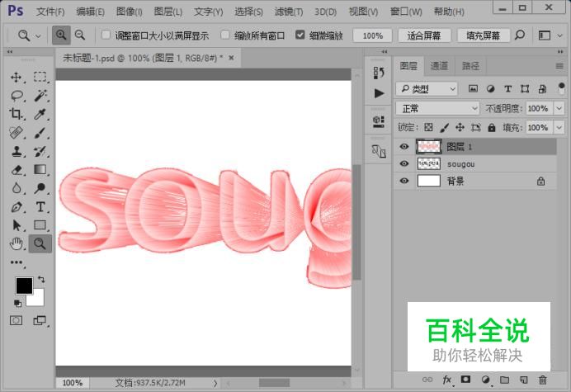Select the Hand tool
Viewport: 571px width, 392px height.
point(16,243)
